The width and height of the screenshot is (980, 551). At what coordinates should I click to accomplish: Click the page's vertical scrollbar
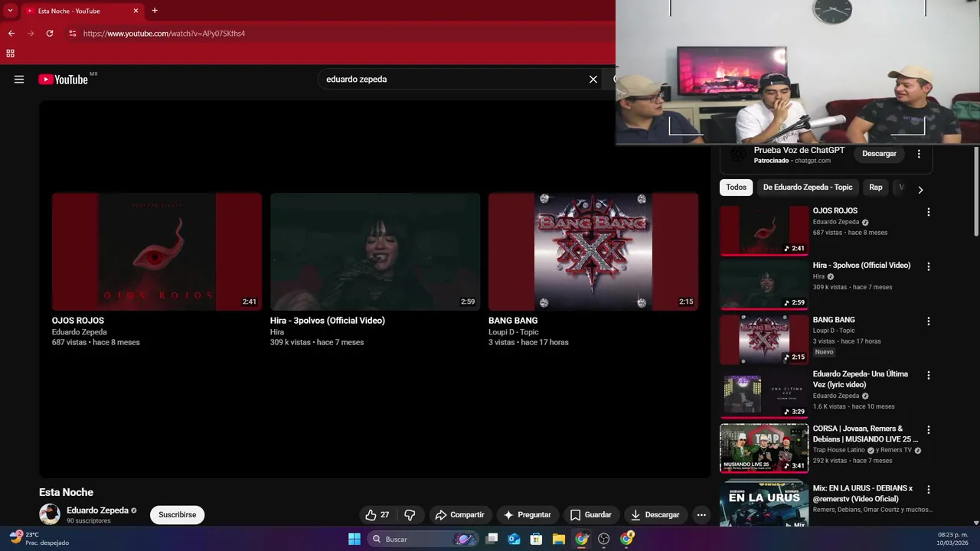pyautogui.click(x=975, y=191)
